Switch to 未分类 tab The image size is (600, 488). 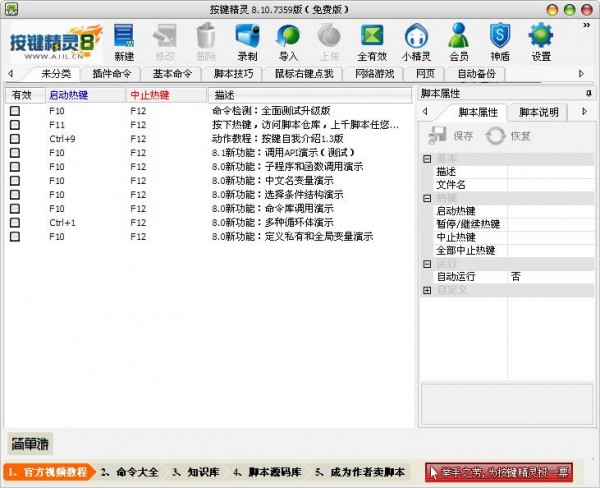[x=56, y=73]
